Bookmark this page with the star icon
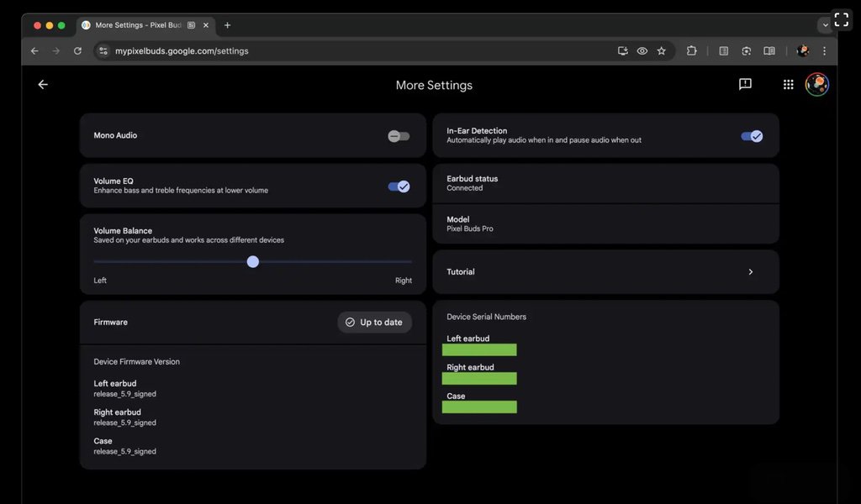 pyautogui.click(x=661, y=51)
